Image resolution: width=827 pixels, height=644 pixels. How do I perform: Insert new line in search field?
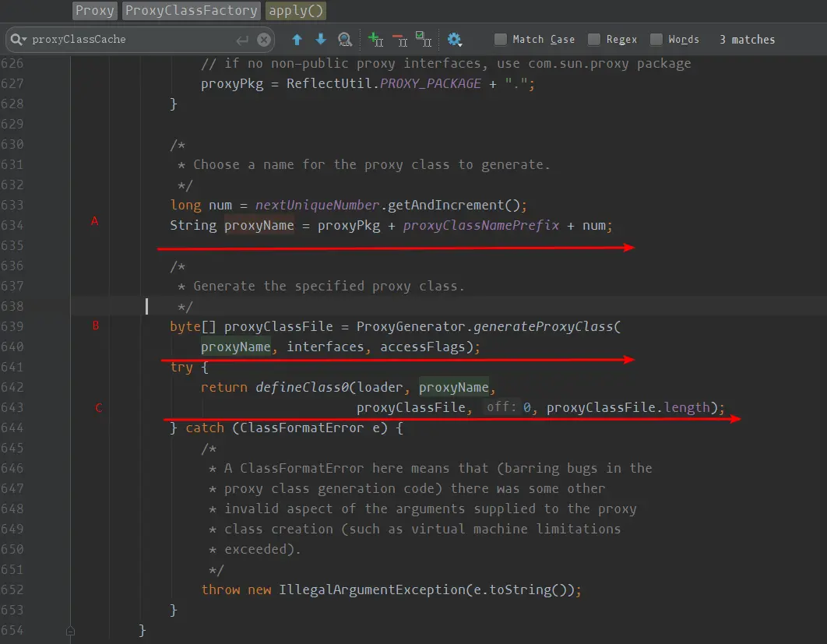pyautogui.click(x=242, y=40)
